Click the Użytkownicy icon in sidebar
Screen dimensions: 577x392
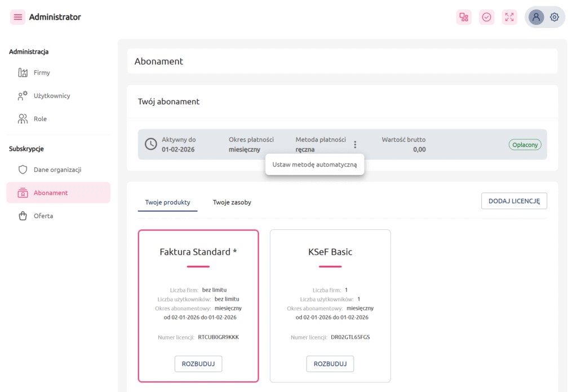[23, 96]
